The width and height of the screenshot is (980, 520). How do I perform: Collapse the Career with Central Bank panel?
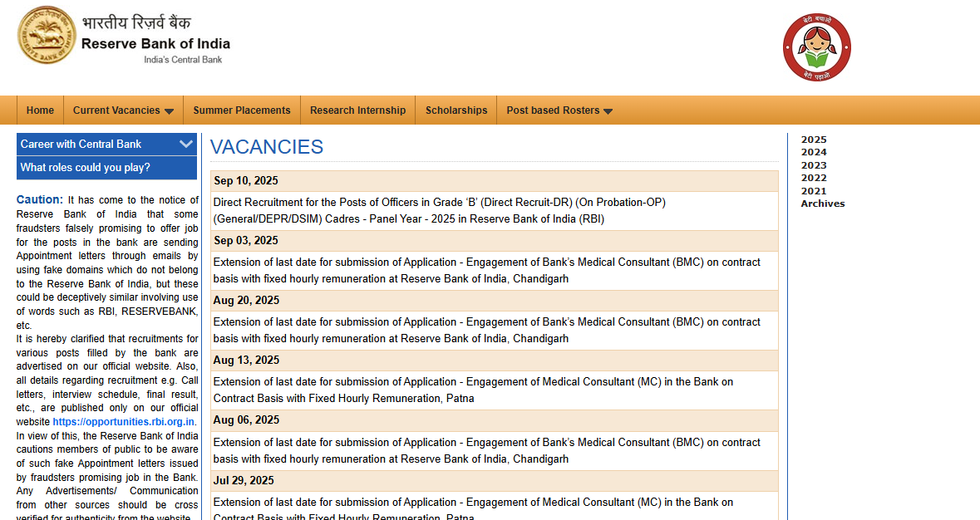[x=185, y=143]
